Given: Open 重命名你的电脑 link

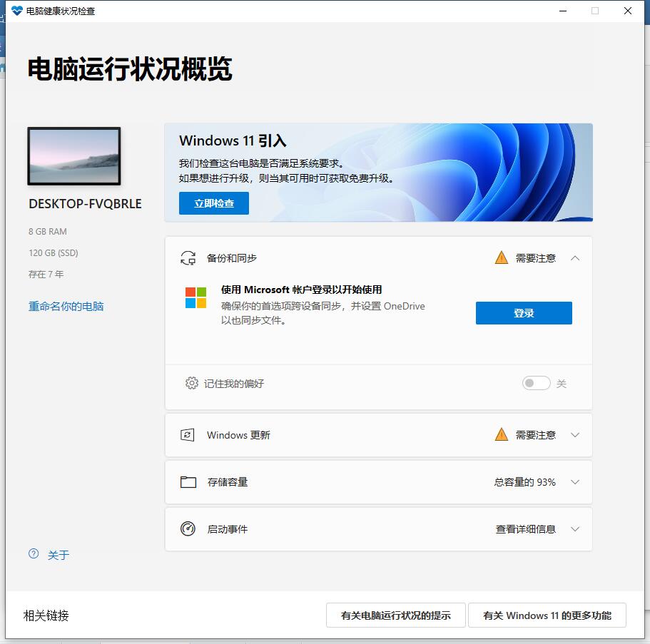Looking at the screenshot, I should point(66,306).
